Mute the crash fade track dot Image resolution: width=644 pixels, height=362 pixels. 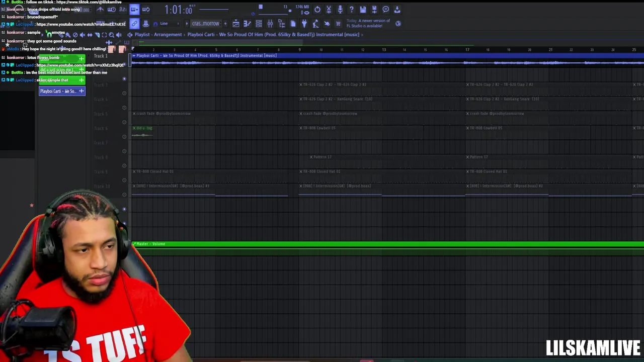point(124,122)
